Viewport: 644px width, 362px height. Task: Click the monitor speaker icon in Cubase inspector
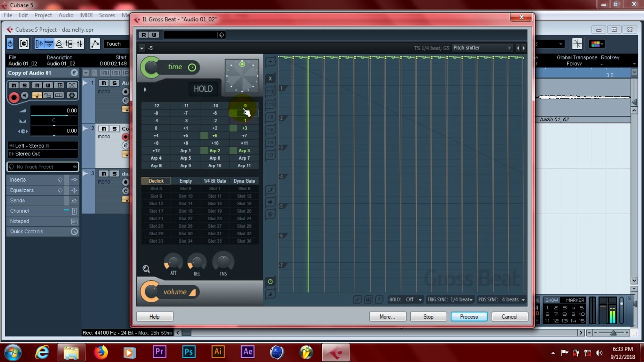(x=26, y=96)
